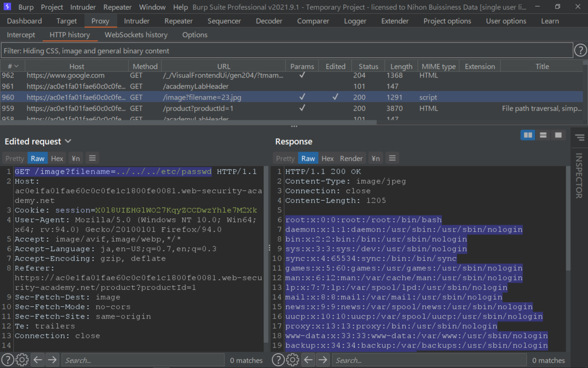Select stacked top-bottom layout view icon
The height and width of the screenshot is (368, 588).
click(543, 135)
